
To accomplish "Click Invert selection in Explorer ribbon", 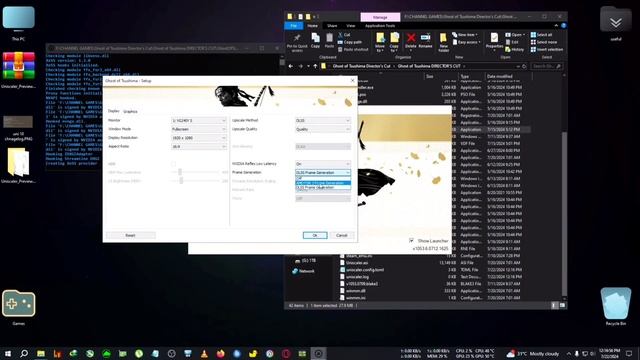I will click(x=547, y=49).
